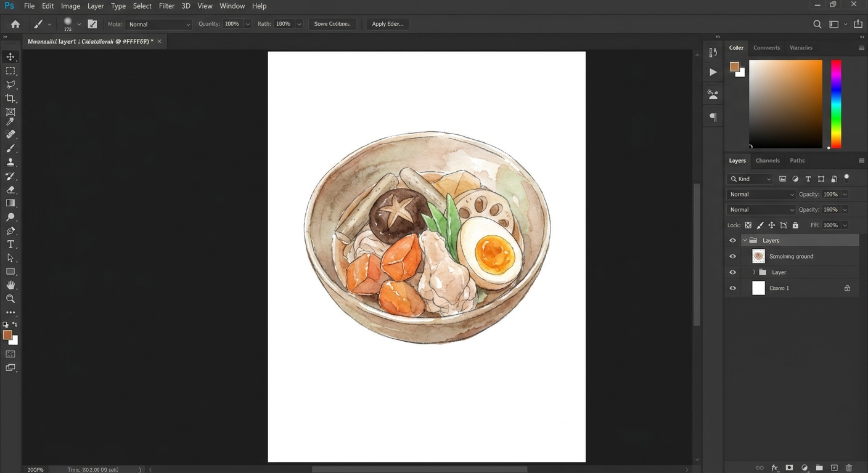Viewport: 868px width, 473px height.
Task: Select the Gradient tool
Action: tap(10, 203)
